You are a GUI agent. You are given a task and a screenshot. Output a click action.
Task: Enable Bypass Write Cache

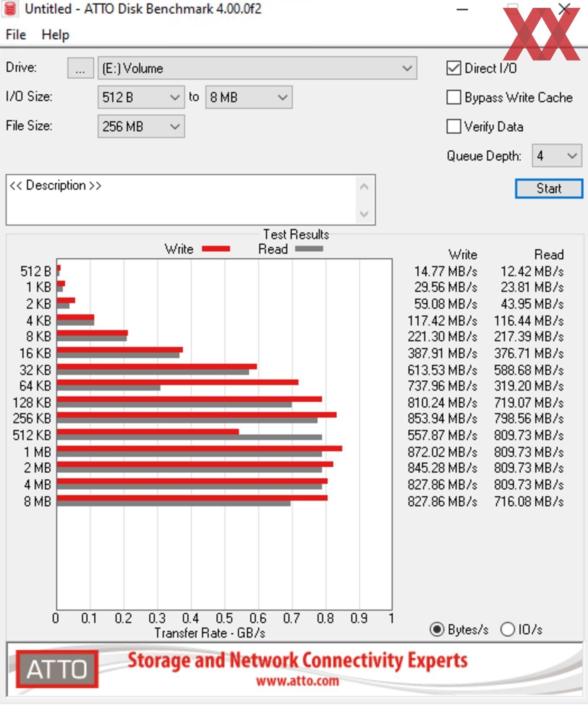[x=454, y=97]
